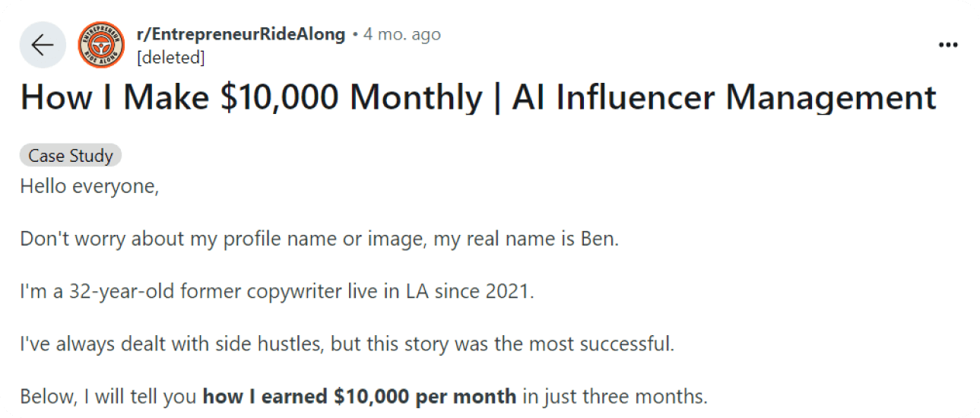Visit the r/EntrepreneurRideAlong subreddit link

[240, 34]
